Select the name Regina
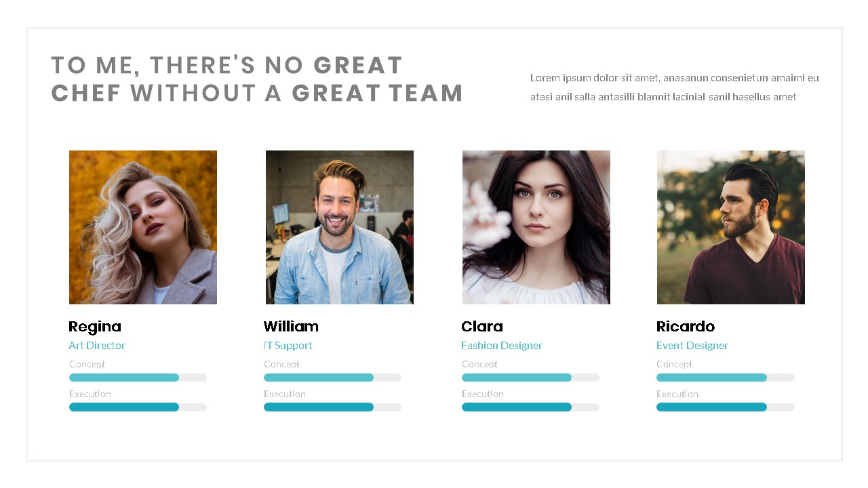The image size is (868, 488). [x=95, y=327]
